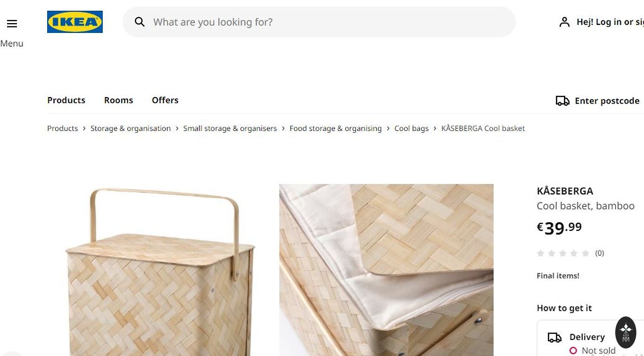Open the Rooms menu

(118, 100)
